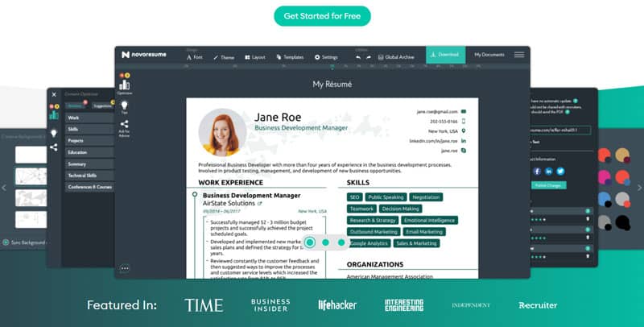This screenshot has width=644, height=327.
Task: Open the Optimizer bar chart icon in the main editor
Action: 125,85
